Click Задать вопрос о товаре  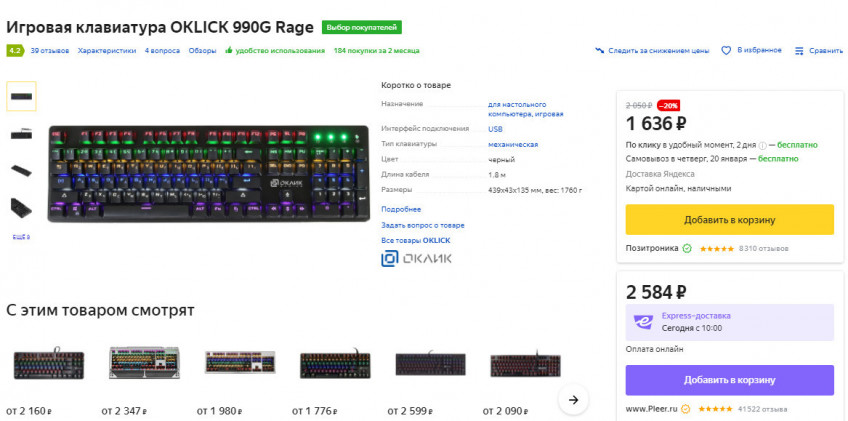[422, 225]
